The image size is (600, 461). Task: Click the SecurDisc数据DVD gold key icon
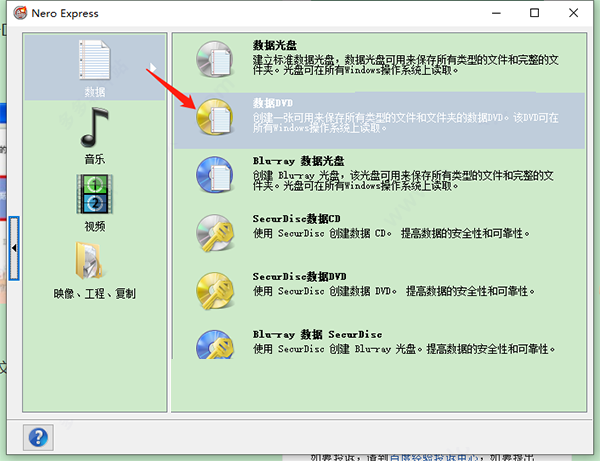tap(215, 290)
